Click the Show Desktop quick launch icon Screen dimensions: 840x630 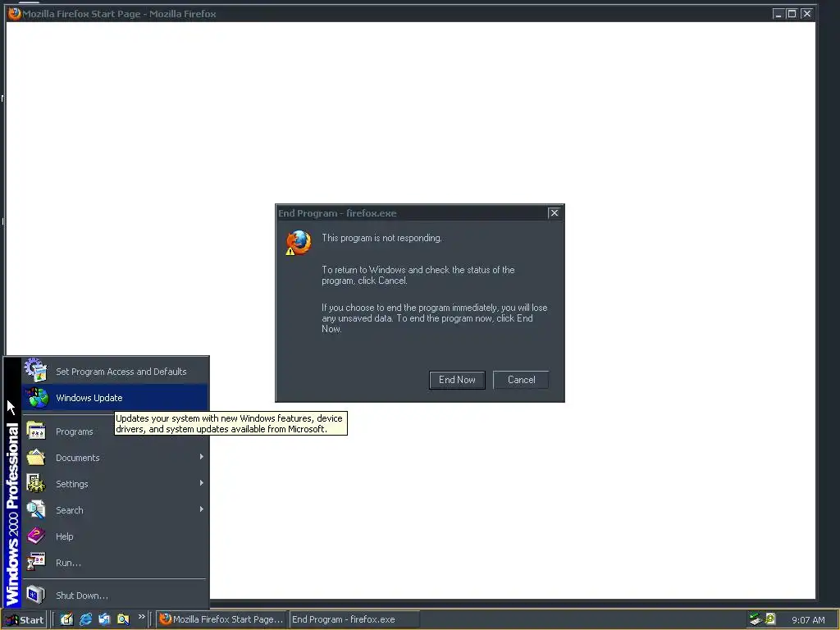(66, 619)
